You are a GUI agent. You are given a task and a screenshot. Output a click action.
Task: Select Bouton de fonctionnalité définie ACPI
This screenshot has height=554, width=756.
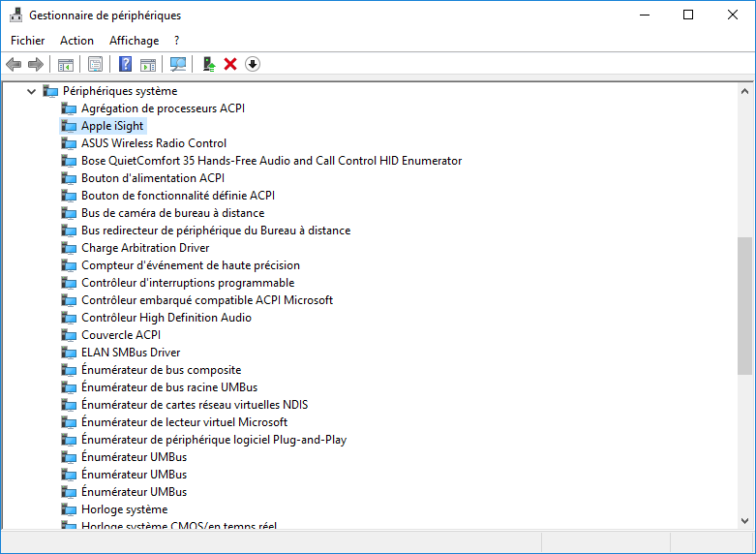(x=178, y=196)
